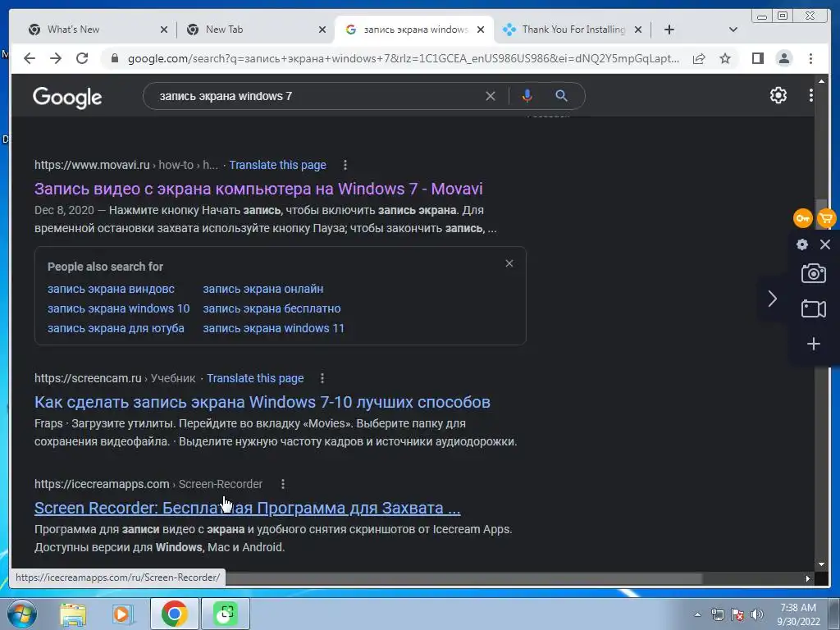Open the taskbar clock and date
The image size is (840, 630).
(x=798, y=614)
